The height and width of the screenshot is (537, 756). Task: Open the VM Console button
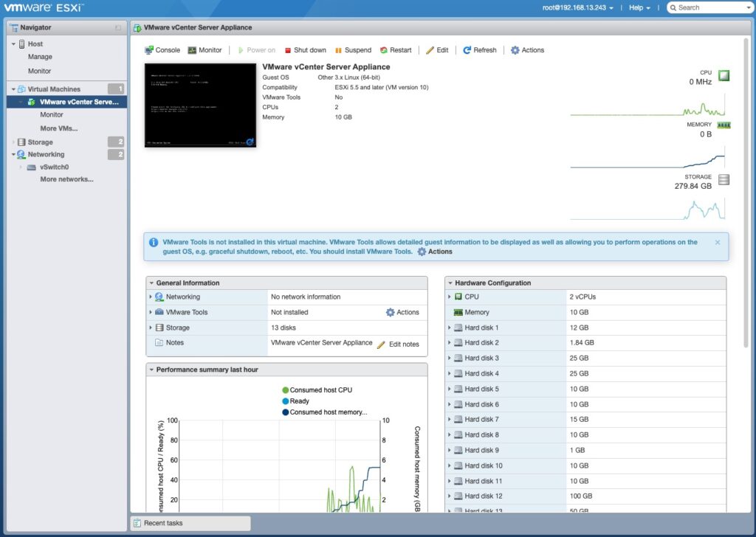coord(162,50)
